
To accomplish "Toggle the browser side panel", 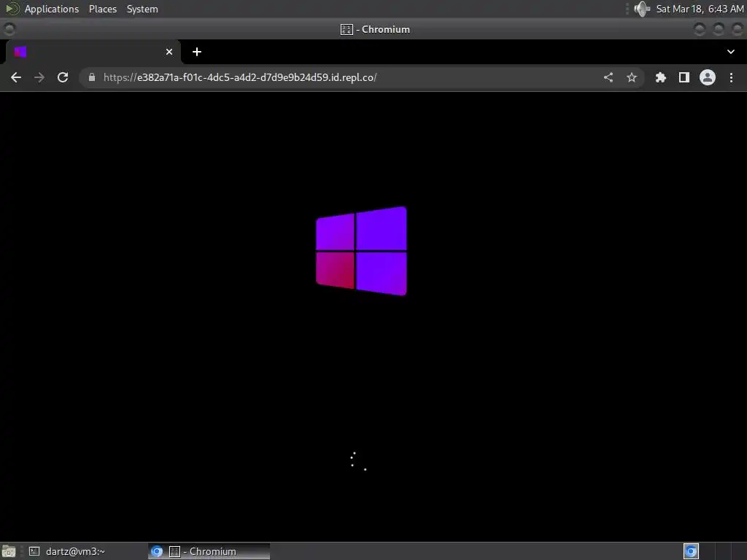I will click(684, 77).
